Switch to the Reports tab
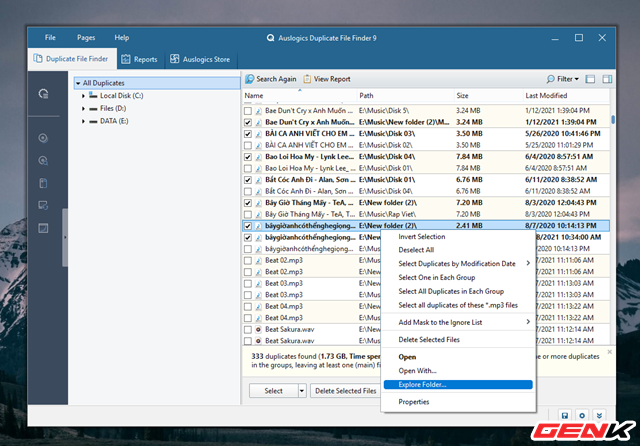 click(x=140, y=59)
